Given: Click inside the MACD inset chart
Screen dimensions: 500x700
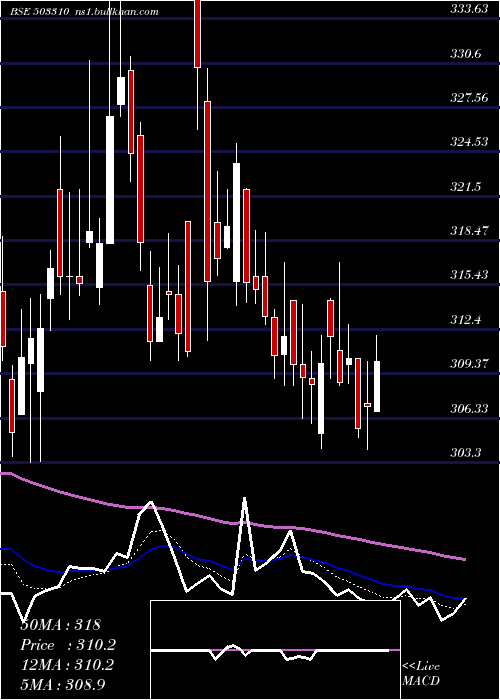Looking at the screenshot, I should click(x=275, y=650).
